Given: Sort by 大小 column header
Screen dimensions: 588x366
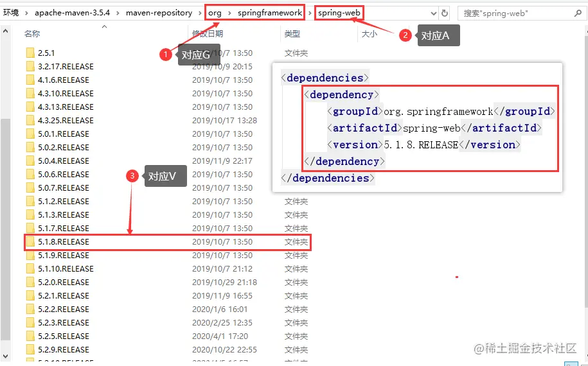Looking at the screenshot, I should point(370,34).
